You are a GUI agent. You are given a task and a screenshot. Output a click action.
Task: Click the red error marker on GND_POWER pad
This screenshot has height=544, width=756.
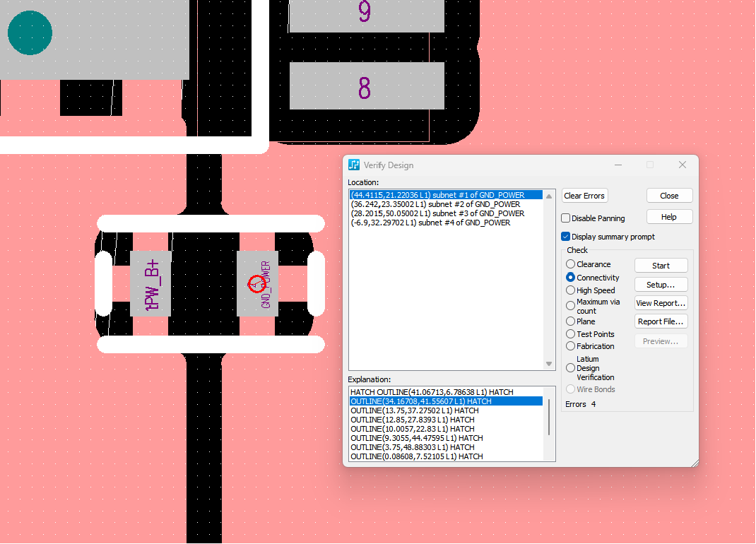256,285
